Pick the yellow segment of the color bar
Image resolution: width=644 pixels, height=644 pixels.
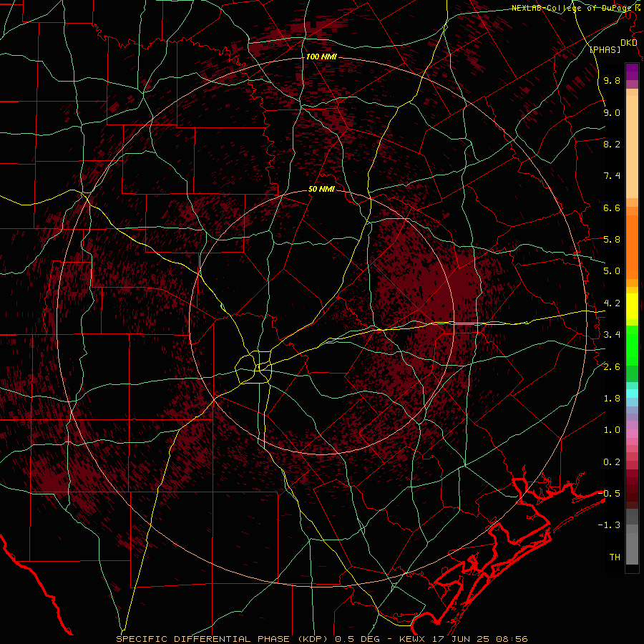632,306
